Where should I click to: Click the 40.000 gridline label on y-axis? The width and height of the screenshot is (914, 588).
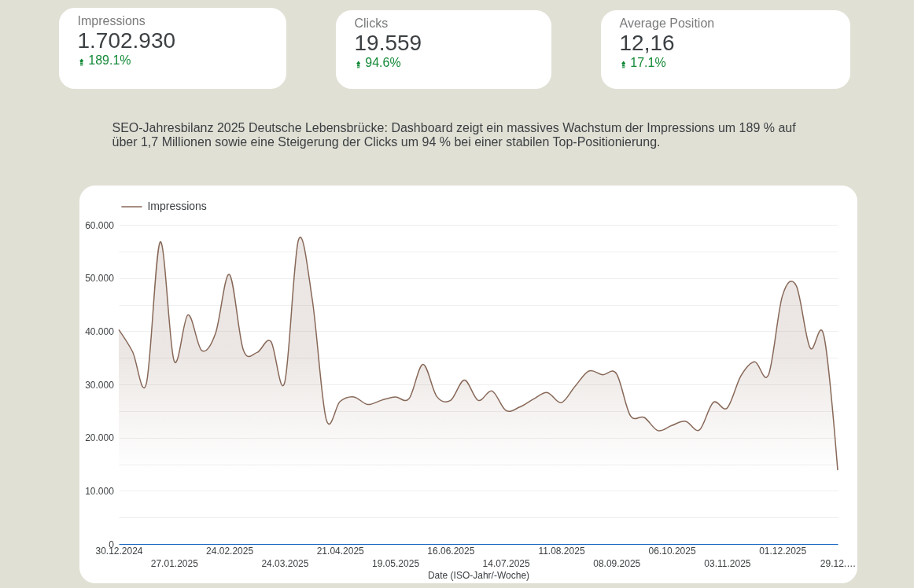click(99, 332)
